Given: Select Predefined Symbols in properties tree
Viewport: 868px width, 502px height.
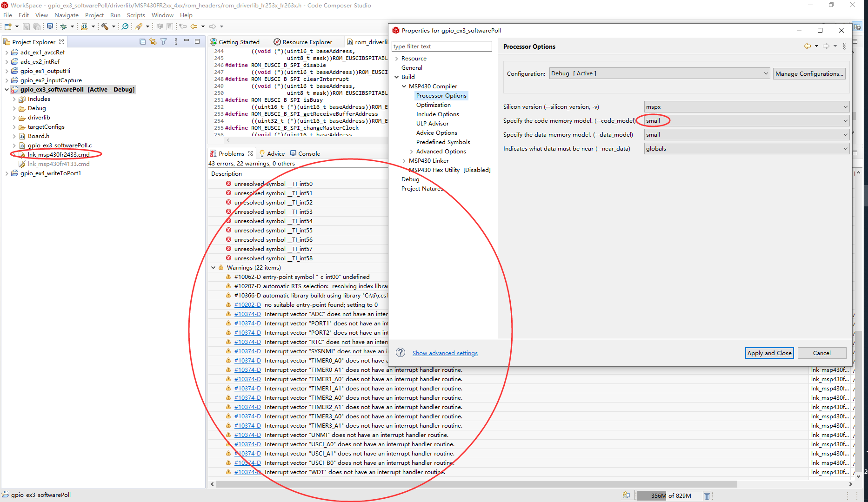Looking at the screenshot, I should pos(443,142).
